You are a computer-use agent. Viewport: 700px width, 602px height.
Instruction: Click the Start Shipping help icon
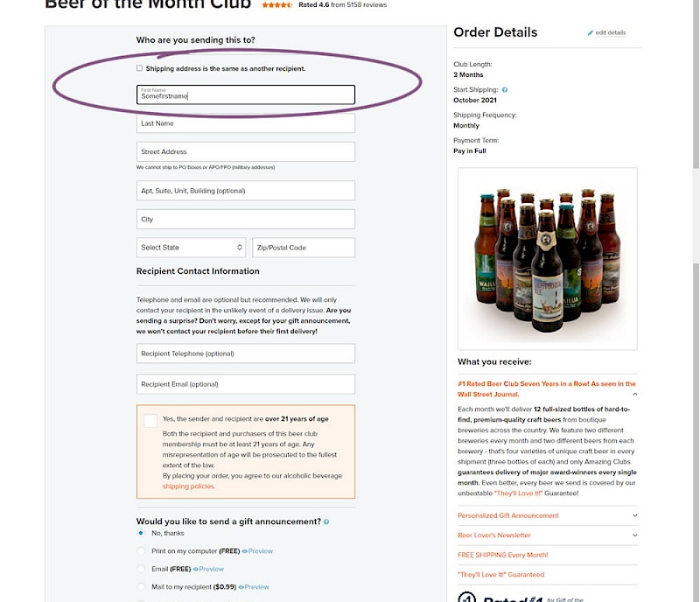click(x=505, y=90)
